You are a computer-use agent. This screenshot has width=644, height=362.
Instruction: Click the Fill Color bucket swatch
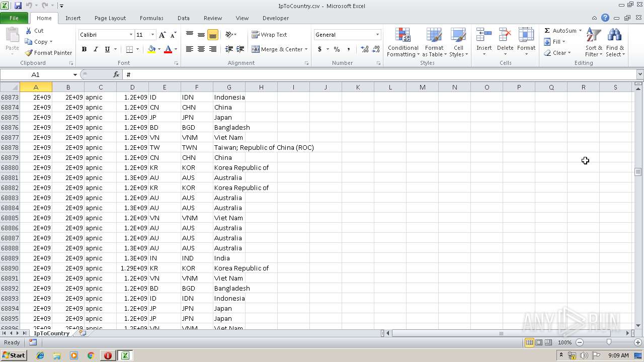click(151, 49)
